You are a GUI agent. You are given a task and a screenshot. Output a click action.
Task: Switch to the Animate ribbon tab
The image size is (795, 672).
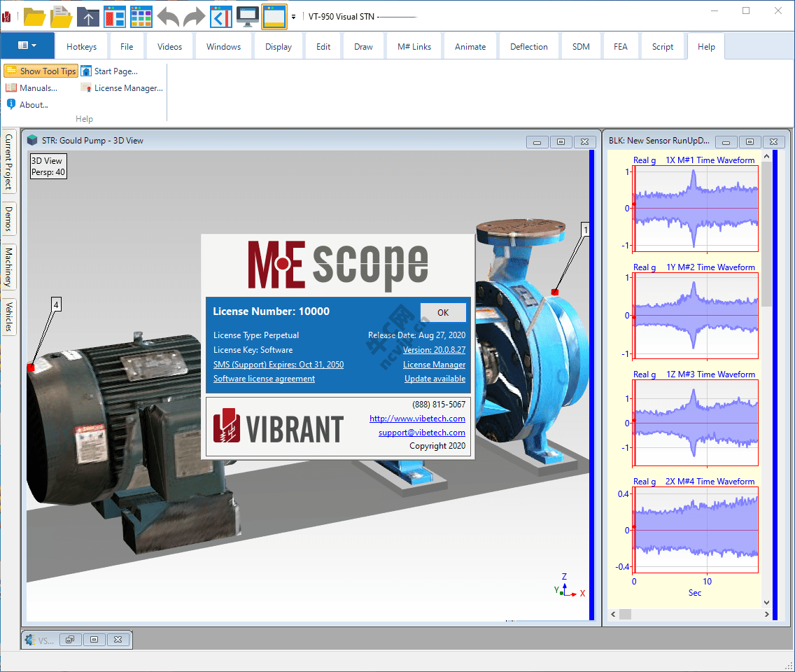coord(470,47)
